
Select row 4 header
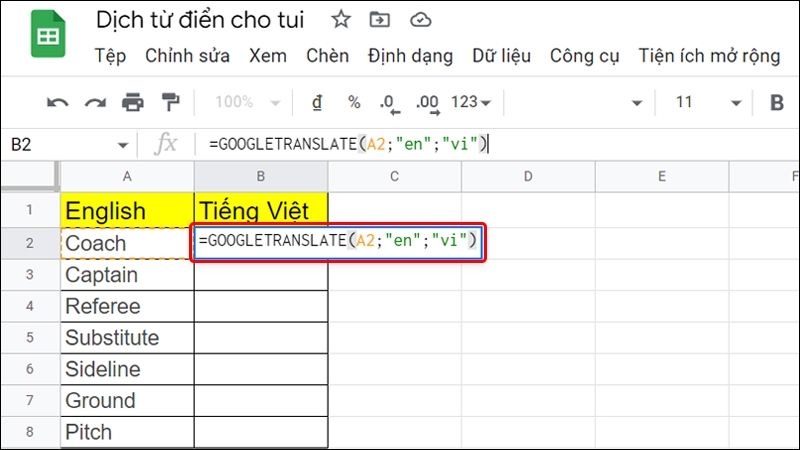[x=30, y=306]
